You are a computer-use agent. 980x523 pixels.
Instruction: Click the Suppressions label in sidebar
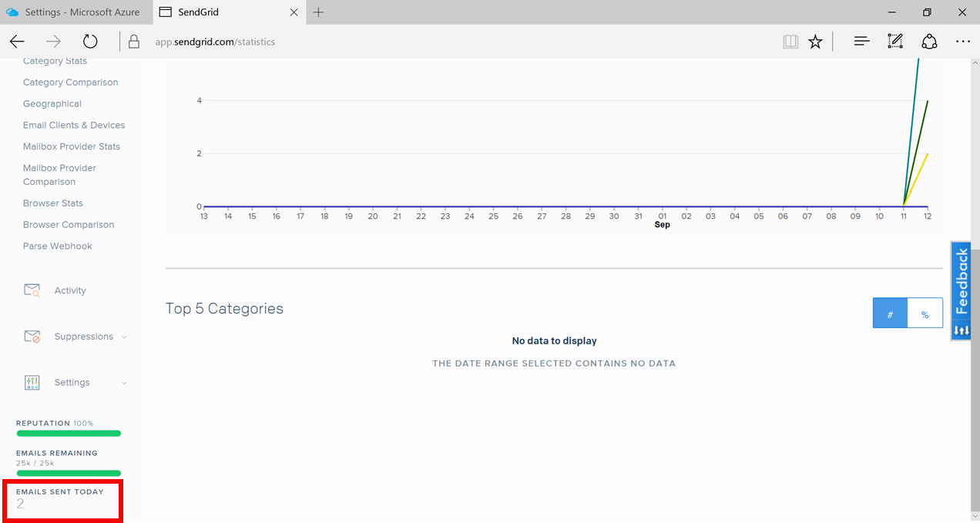[x=84, y=337]
